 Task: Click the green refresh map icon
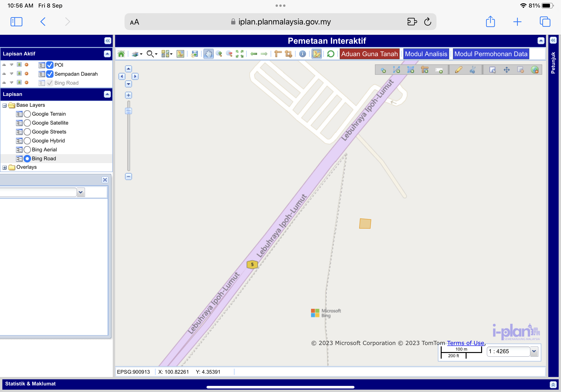tap(330, 54)
